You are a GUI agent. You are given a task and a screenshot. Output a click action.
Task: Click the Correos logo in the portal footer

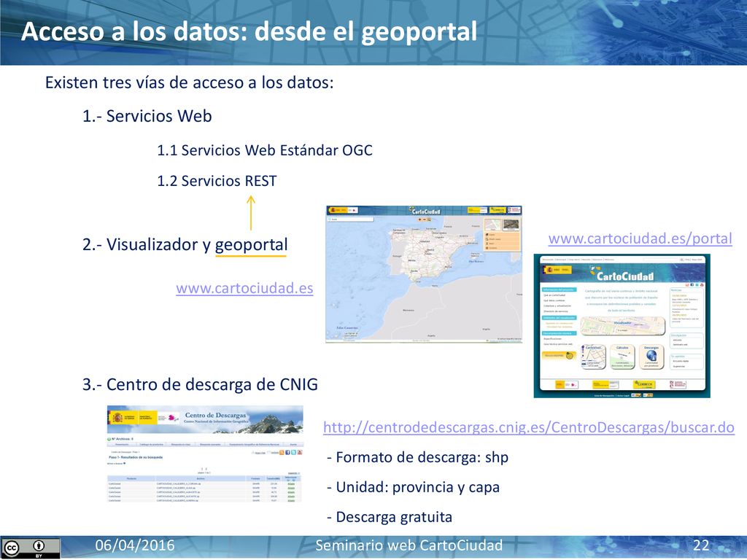[644, 385]
